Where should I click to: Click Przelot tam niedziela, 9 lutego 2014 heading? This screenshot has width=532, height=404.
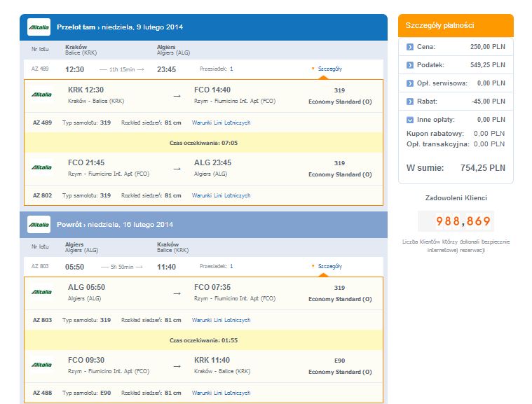[120, 27]
